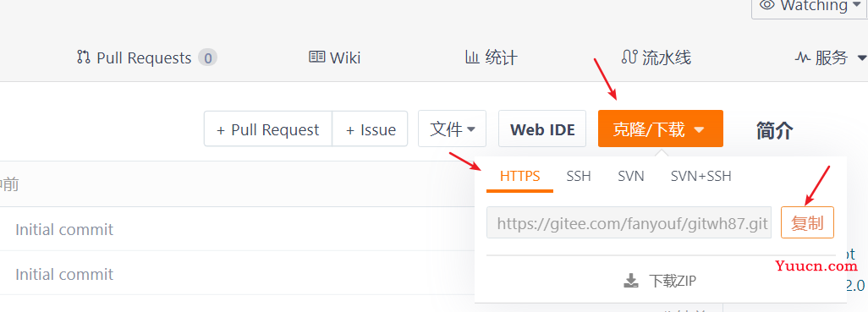The width and height of the screenshot is (868, 312).
Task: Click the + Issue button
Action: pos(371,129)
